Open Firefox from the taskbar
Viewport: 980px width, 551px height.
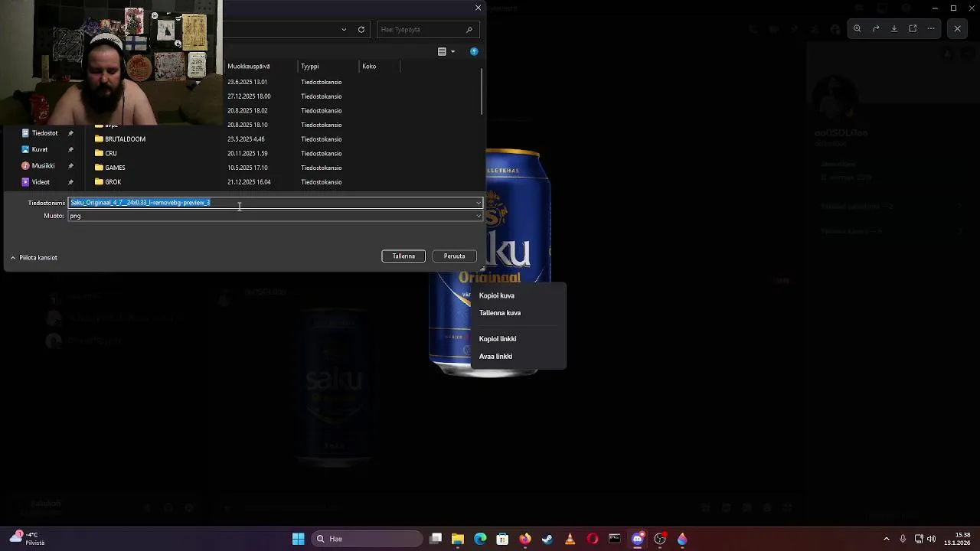coord(524,539)
